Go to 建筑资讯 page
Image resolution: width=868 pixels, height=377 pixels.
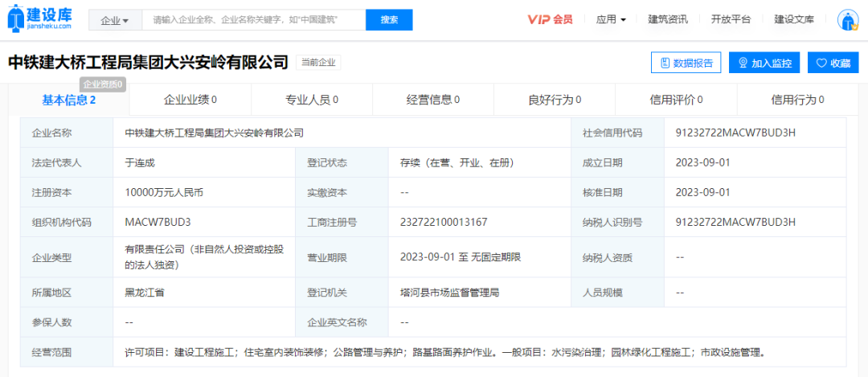pos(668,20)
